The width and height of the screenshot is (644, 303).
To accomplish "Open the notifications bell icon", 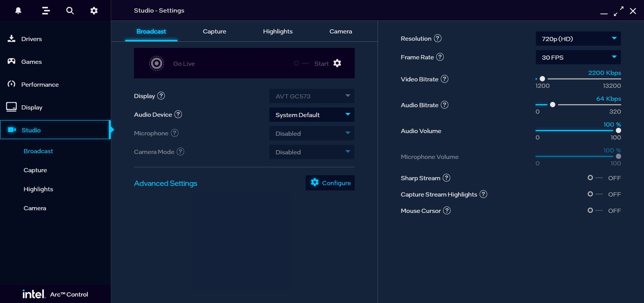I will [18, 11].
